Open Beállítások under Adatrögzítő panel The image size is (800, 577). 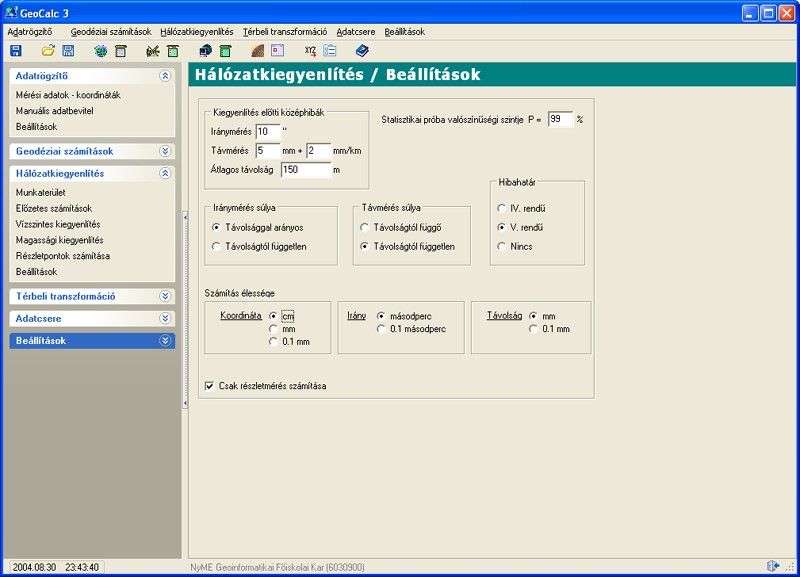(x=36, y=127)
